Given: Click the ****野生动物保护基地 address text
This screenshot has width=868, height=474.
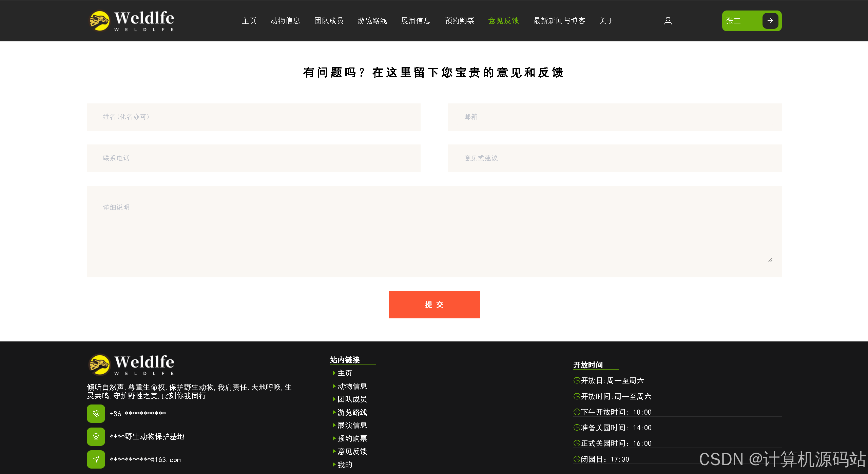Looking at the screenshot, I should click(x=147, y=436).
